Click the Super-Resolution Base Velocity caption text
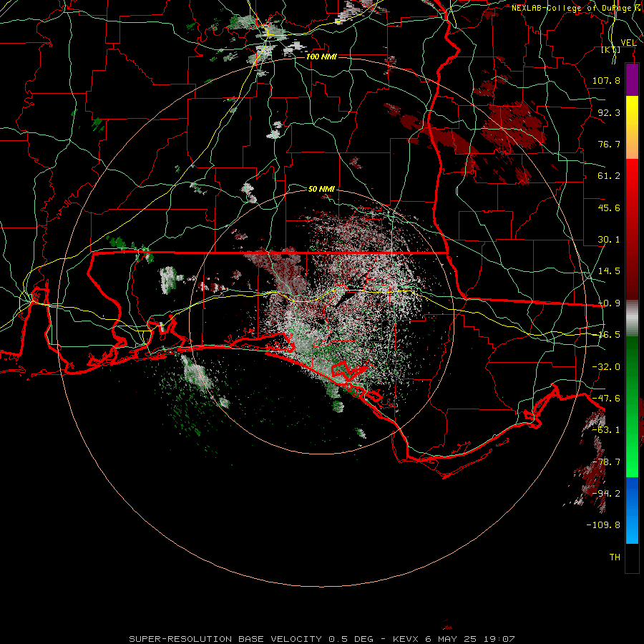 (322, 639)
